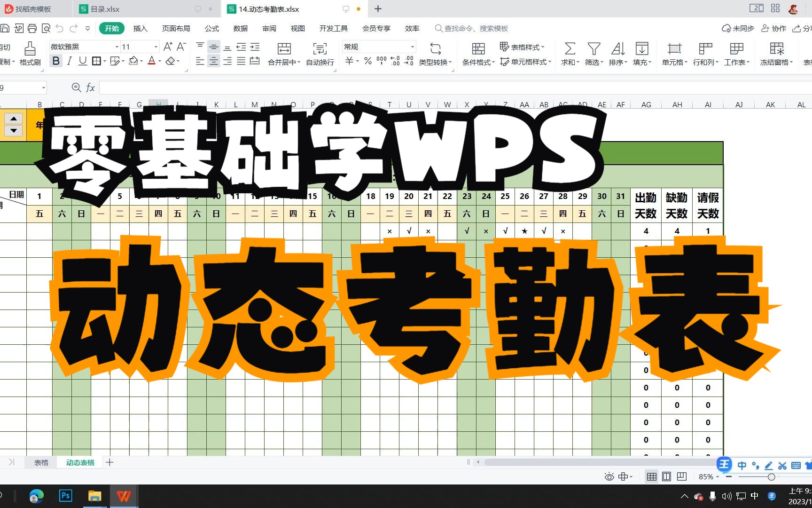Image resolution: width=812 pixels, height=508 pixels.
Task: Click the AutoSum (求和) icon
Action: [x=570, y=48]
